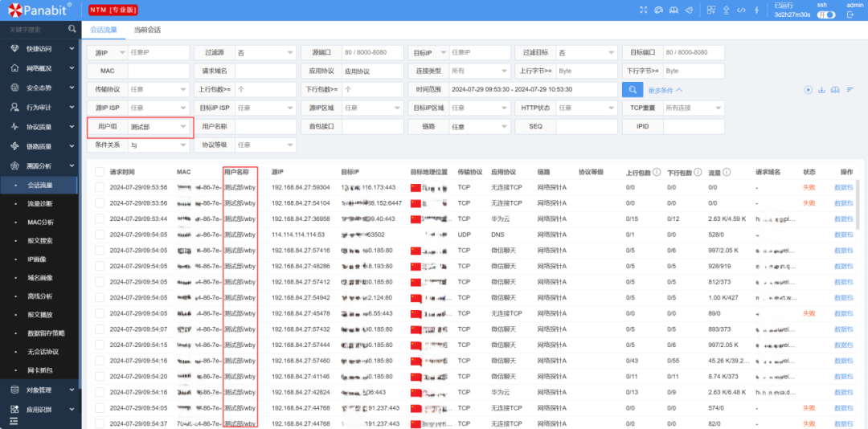Open the 传输协议 dropdown
Viewport: 868px width, 429px height.
(x=159, y=90)
